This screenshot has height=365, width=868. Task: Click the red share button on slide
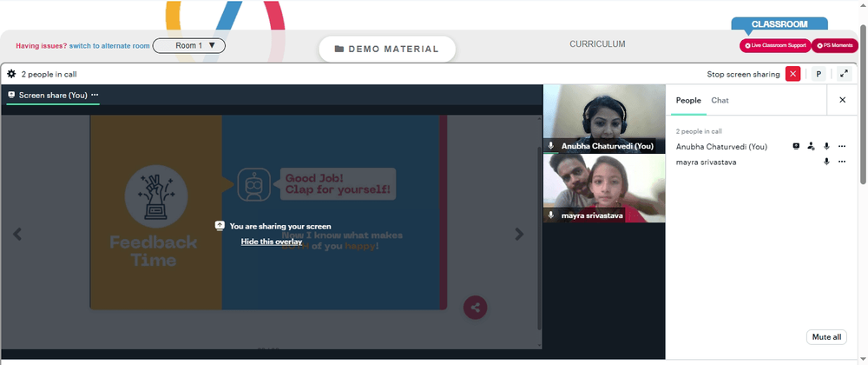point(475,307)
